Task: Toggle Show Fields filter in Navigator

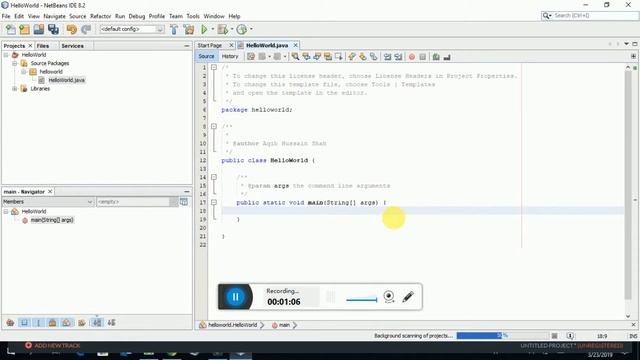Action: coord(24,322)
